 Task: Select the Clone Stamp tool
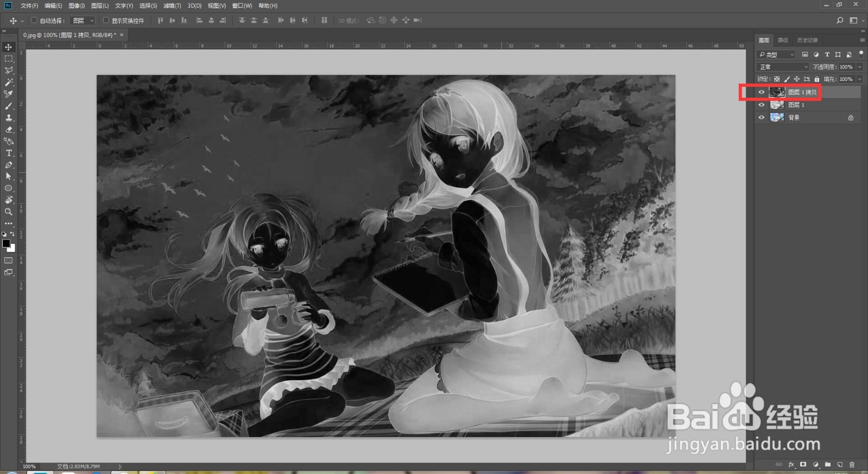(x=9, y=118)
